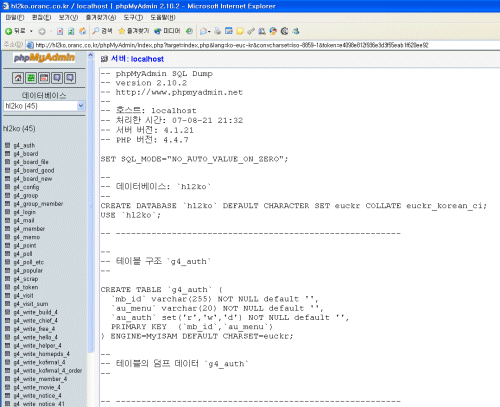This screenshot has width=500, height=407.
Task: Click the colorful Messenger toolbar icon
Action: (273, 31)
